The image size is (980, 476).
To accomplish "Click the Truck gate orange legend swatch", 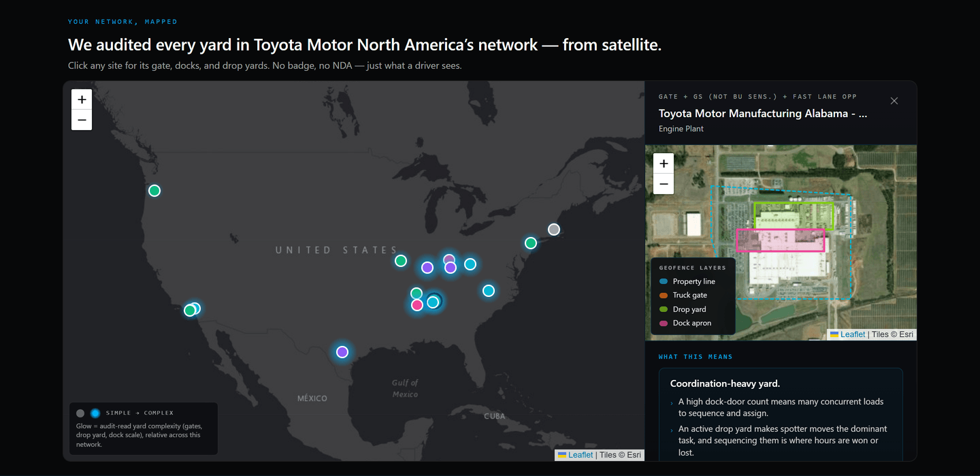I will coord(664,296).
